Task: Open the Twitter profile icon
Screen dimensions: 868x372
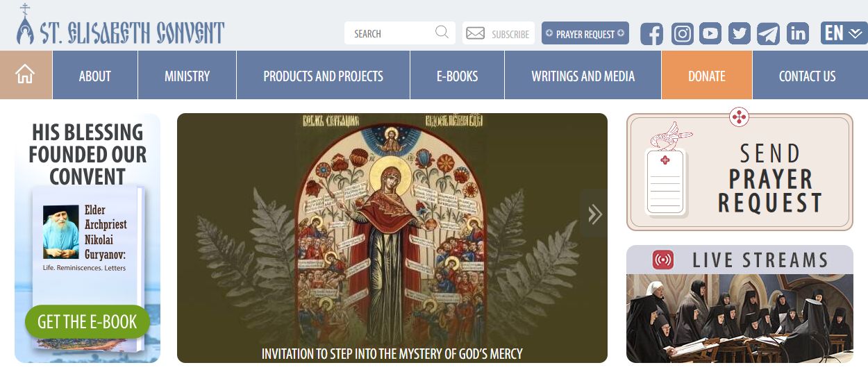Action: pos(740,33)
